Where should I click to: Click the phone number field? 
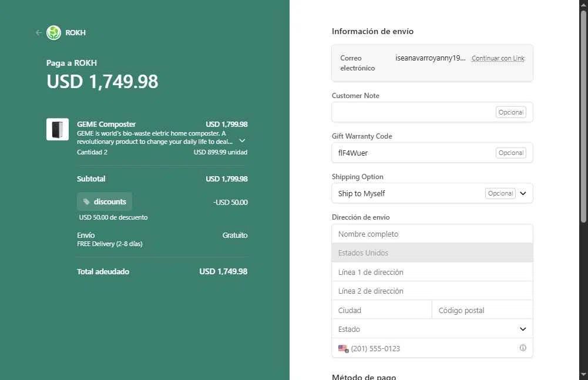point(432,348)
